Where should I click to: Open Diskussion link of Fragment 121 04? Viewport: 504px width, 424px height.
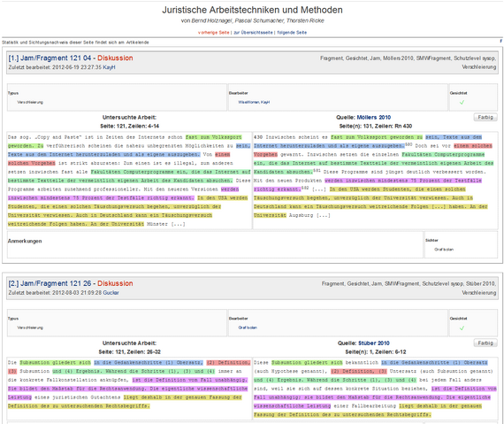click(115, 58)
